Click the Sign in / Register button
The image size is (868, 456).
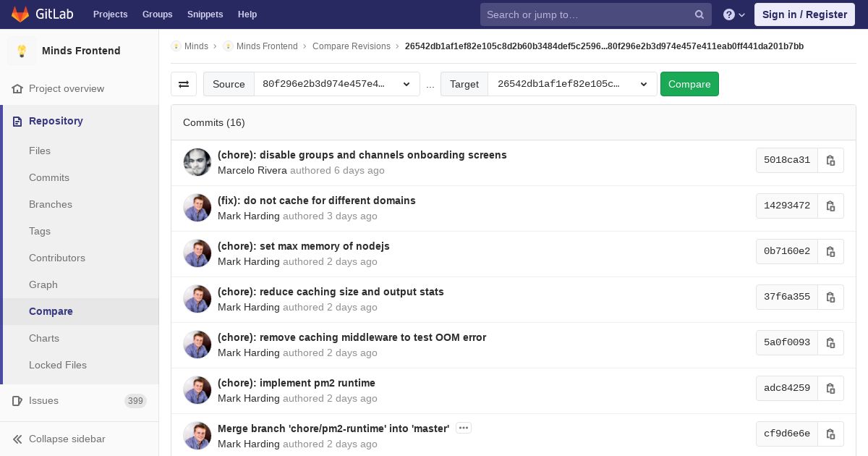tap(804, 14)
